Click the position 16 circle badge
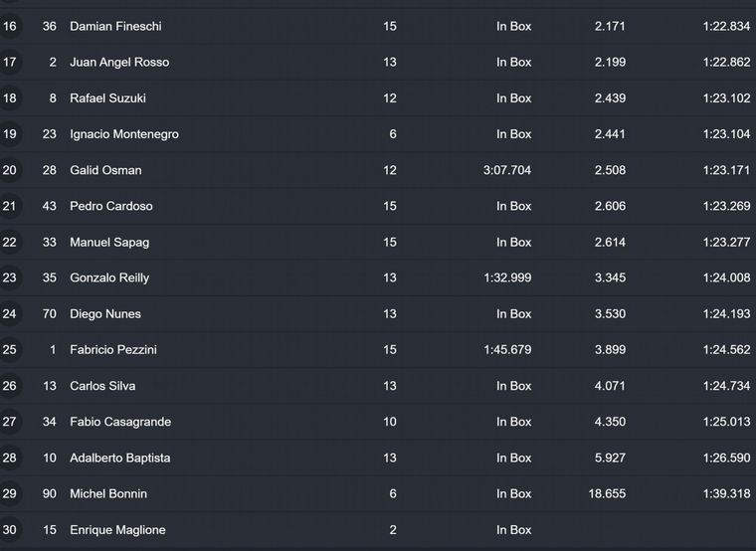The width and height of the screenshot is (756, 551). point(10,26)
